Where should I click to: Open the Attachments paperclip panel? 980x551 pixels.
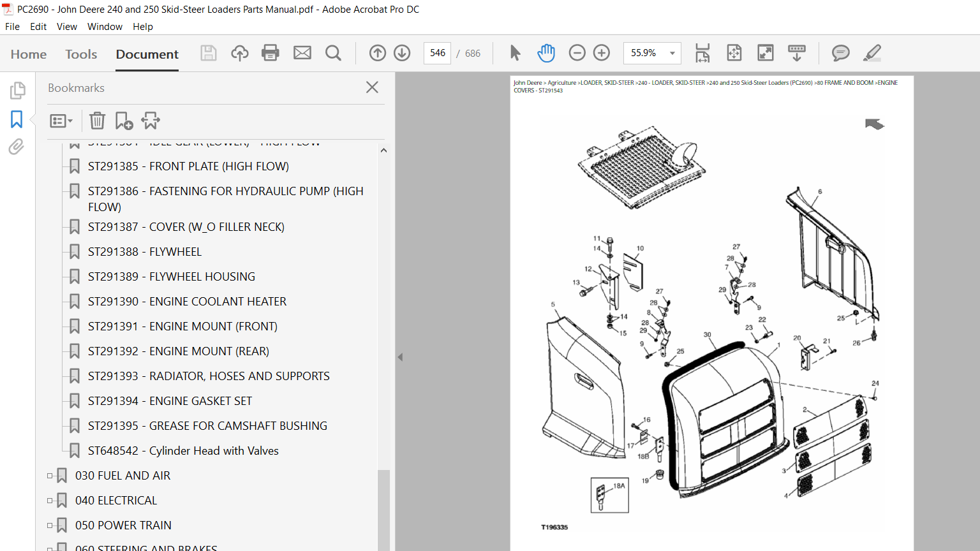(x=17, y=147)
